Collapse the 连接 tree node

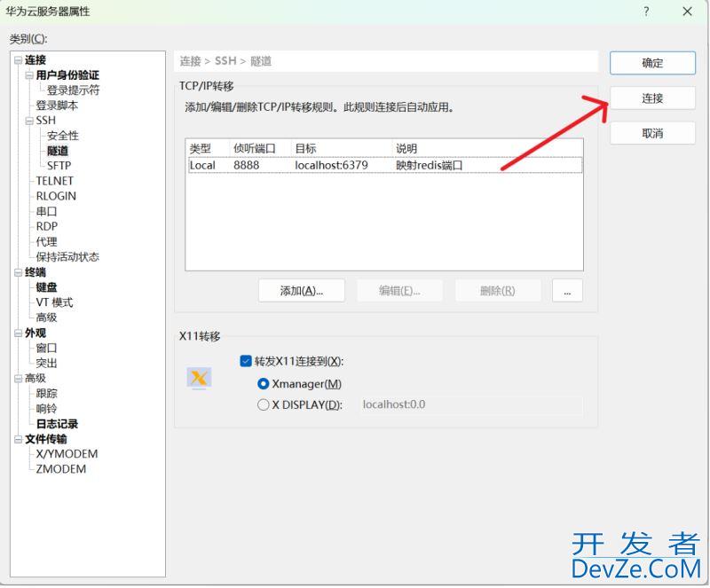18,60
